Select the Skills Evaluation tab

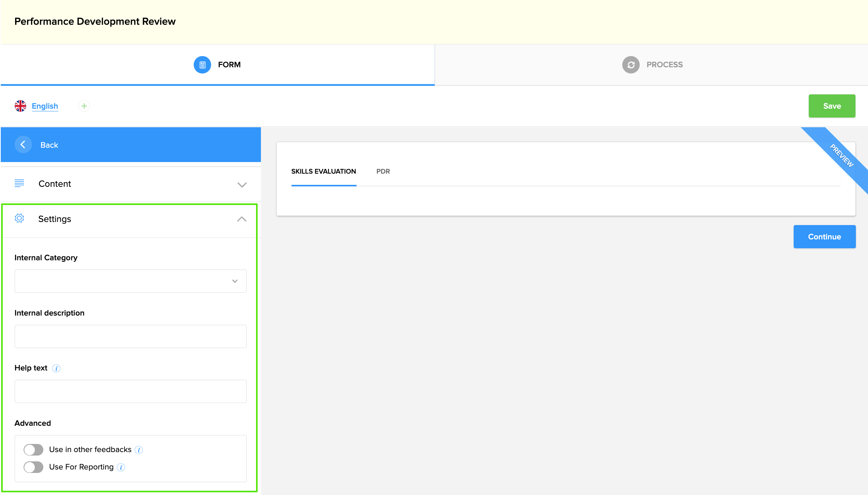323,171
